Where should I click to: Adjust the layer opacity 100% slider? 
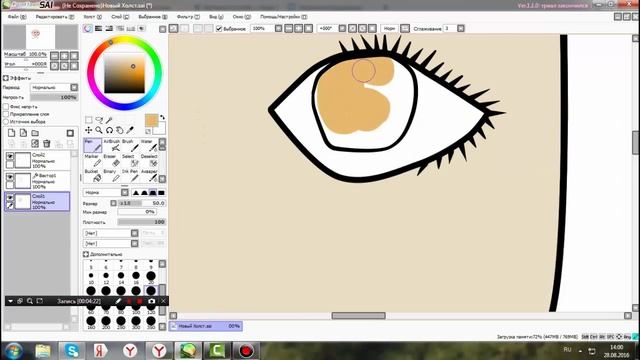pyautogui.click(x=53, y=97)
